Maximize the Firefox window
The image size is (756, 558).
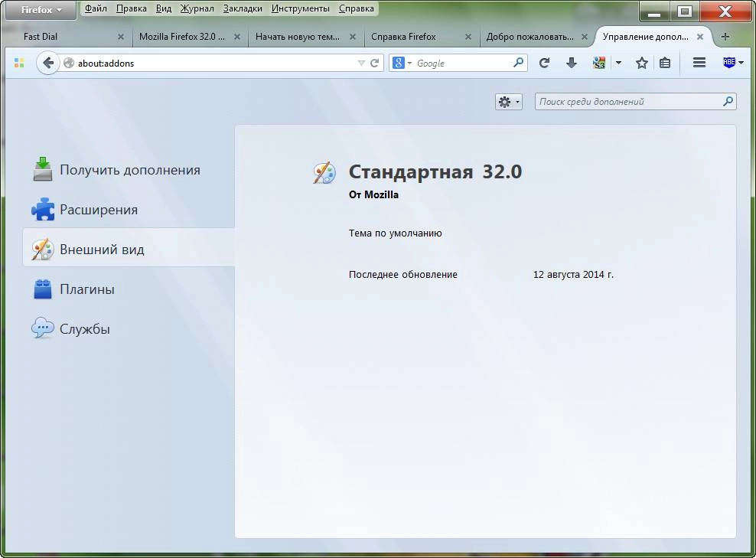click(x=685, y=11)
